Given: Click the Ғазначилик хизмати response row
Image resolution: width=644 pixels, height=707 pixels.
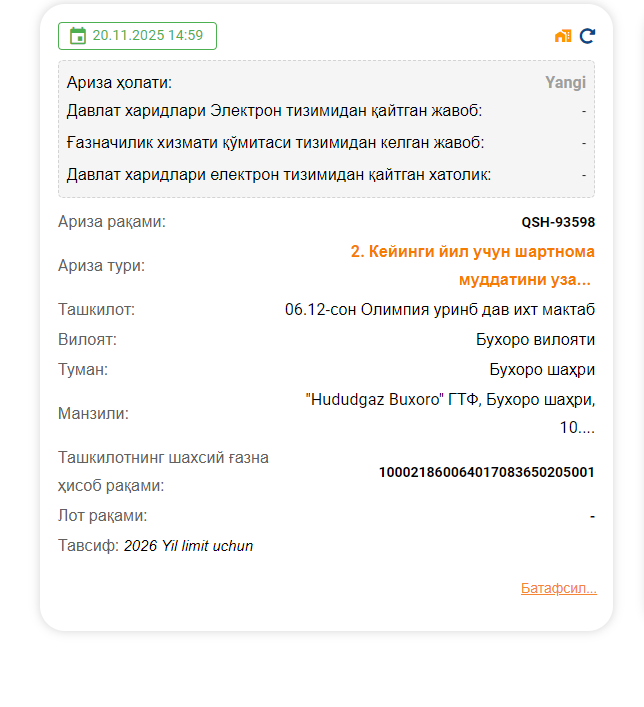Looking at the screenshot, I should (275, 143).
